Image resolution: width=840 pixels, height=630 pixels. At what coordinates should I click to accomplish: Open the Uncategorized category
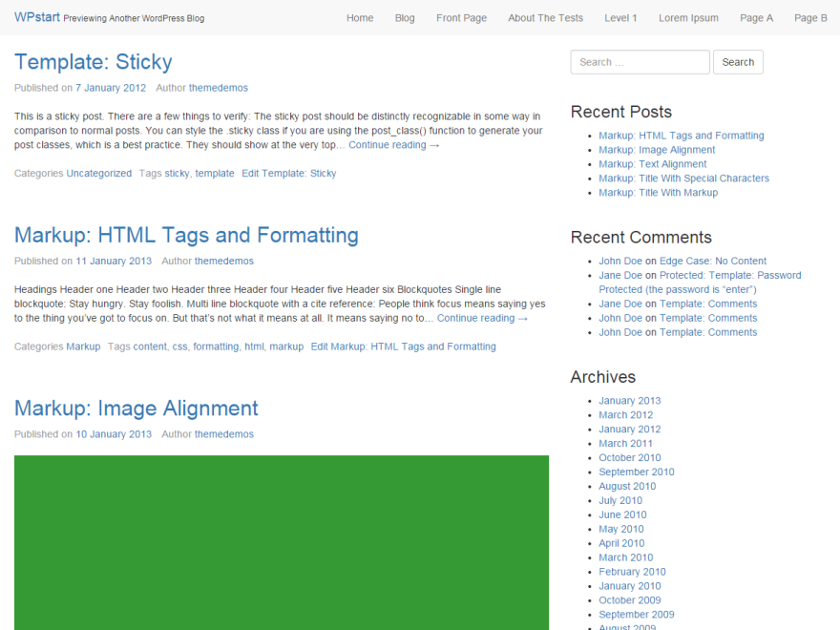[99, 174]
